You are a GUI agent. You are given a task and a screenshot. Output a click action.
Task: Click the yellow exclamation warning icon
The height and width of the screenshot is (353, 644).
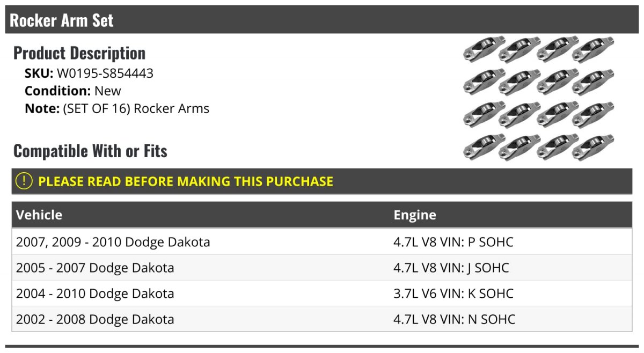click(x=24, y=181)
